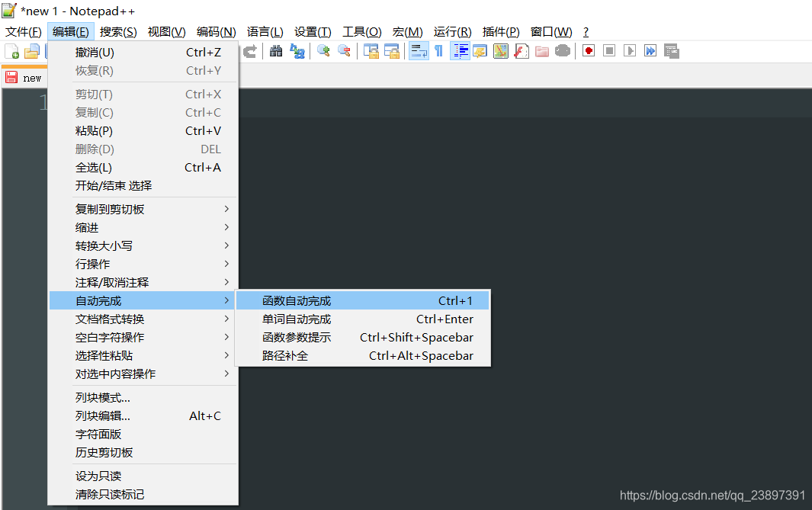Click the Playback macro icon
Screen dimensions: 812x510
(x=630, y=51)
